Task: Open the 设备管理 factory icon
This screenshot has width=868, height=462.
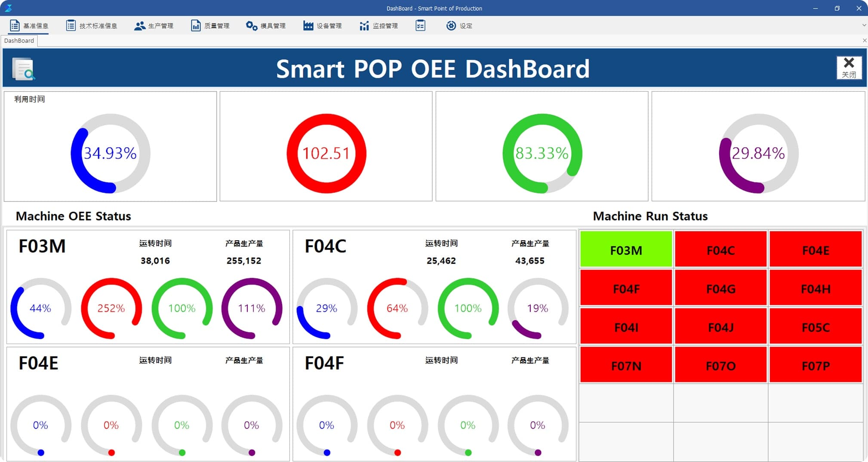Action: click(x=308, y=25)
